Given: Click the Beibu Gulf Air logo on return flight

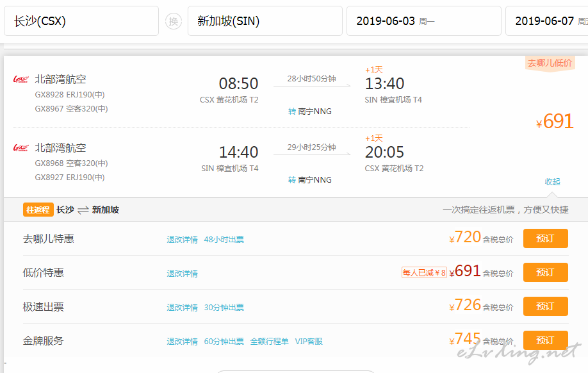Looking at the screenshot, I should pyautogui.click(x=21, y=148).
